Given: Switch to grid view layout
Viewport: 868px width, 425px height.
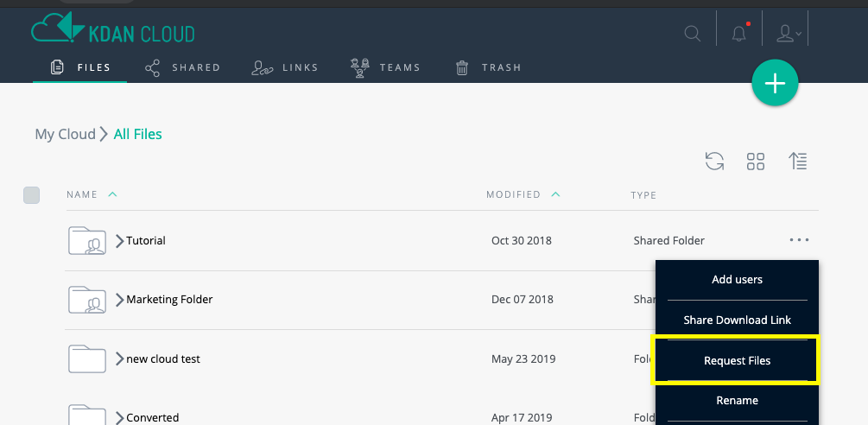Looking at the screenshot, I should click(x=756, y=161).
